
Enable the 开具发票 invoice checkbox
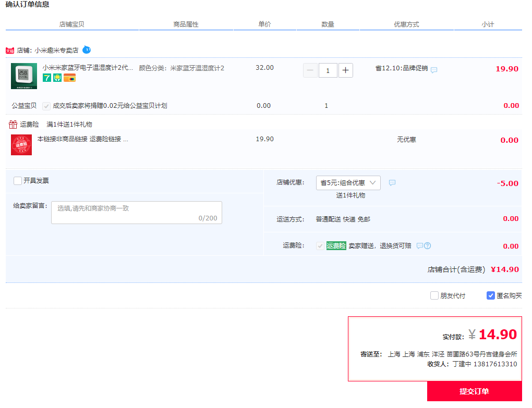18,181
